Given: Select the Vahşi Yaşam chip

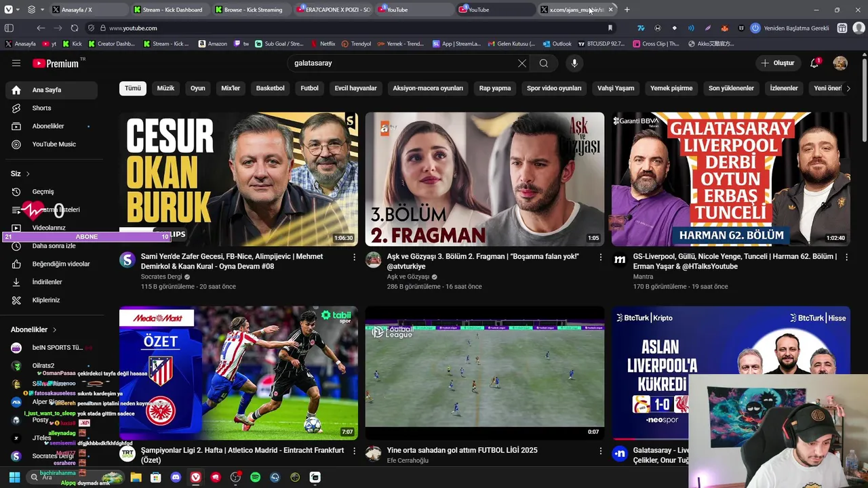Looking at the screenshot, I should click(x=616, y=88).
